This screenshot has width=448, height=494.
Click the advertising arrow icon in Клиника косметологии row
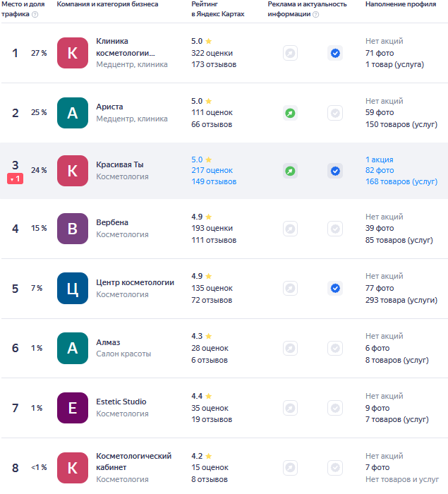pyautogui.click(x=290, y=53)
